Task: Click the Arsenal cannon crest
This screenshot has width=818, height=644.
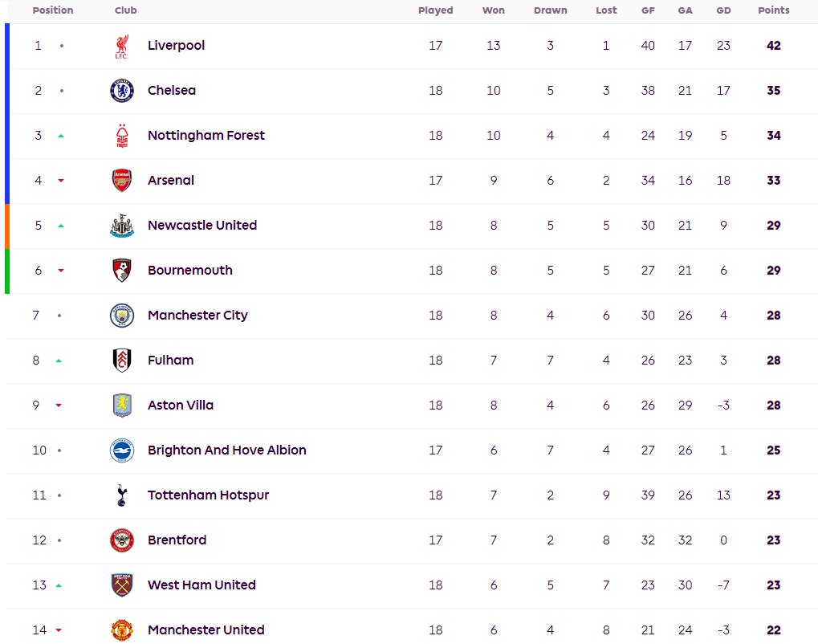Action: coord(122,181)
